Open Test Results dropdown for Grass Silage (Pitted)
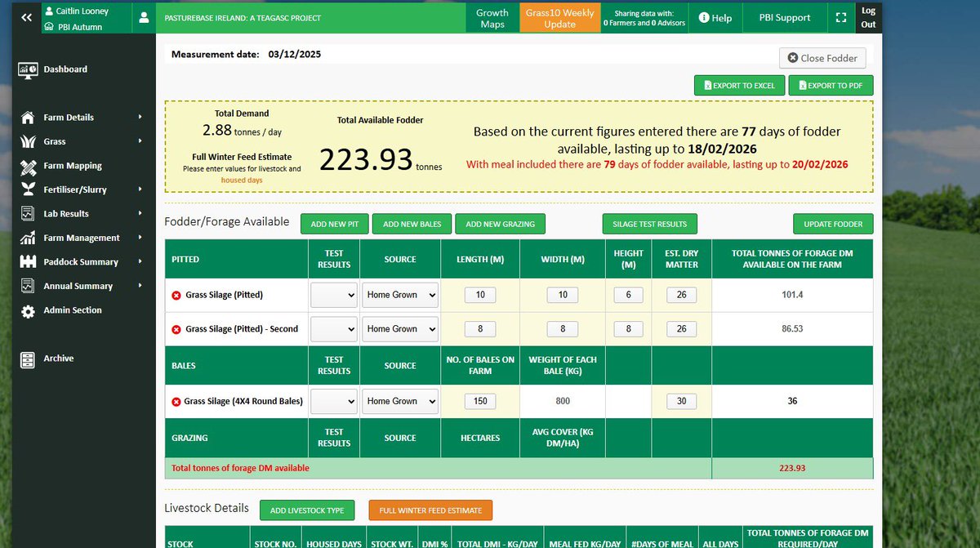 pyautogui.click(x=334, y=295)
